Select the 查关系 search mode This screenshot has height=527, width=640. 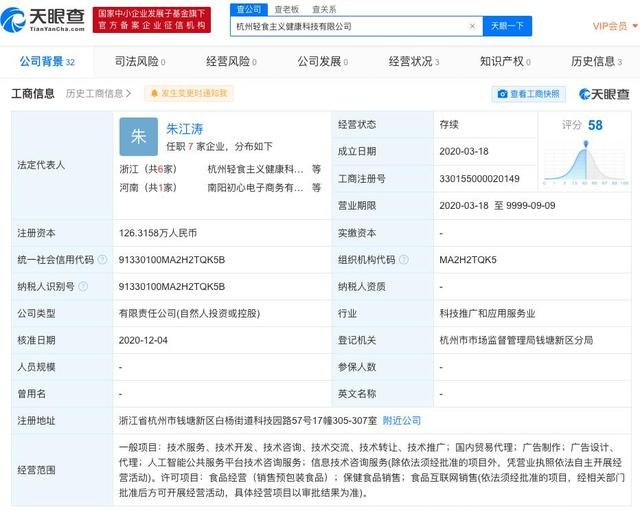324,9
